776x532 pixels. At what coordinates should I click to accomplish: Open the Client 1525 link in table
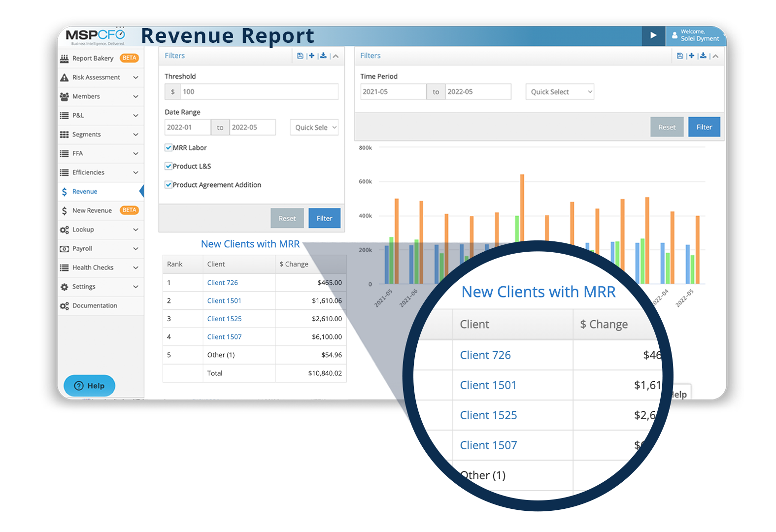point(224,319)
